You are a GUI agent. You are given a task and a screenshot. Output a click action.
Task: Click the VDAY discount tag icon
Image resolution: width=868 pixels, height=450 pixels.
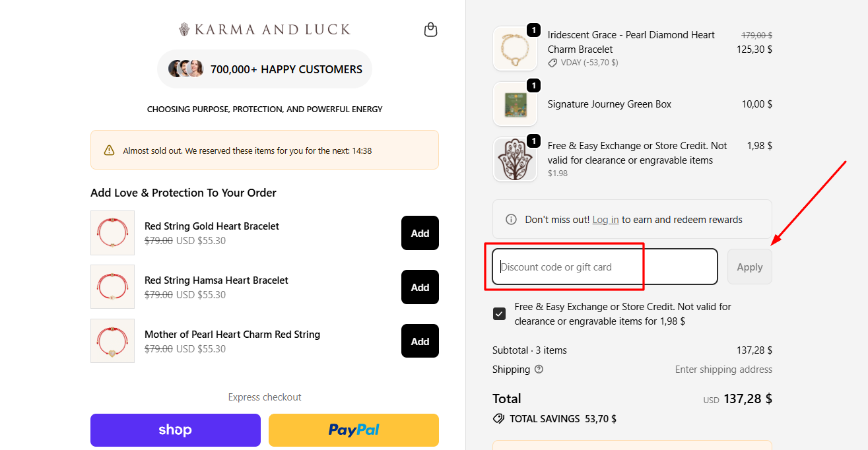[x=552, y=63]
